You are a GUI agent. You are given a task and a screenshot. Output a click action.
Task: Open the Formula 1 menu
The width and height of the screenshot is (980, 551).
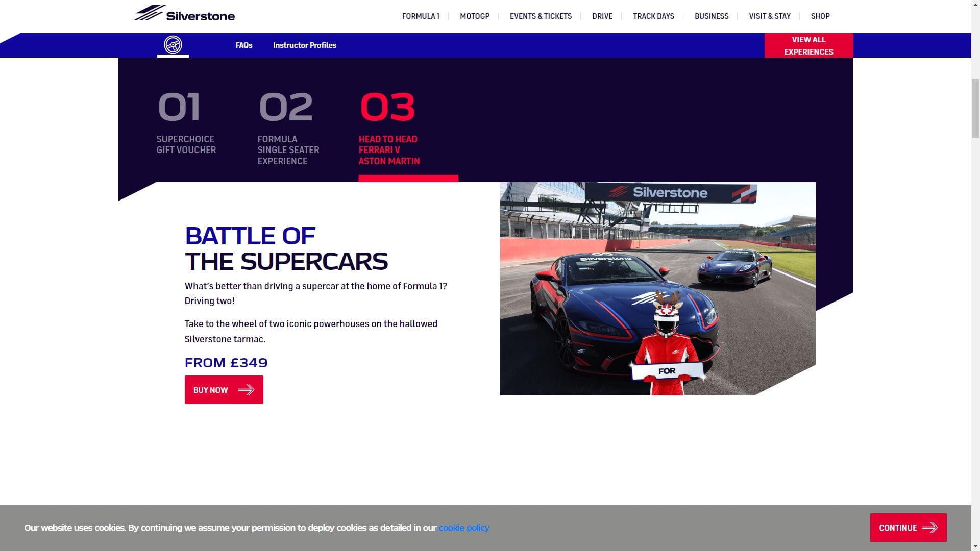(421, 16)
